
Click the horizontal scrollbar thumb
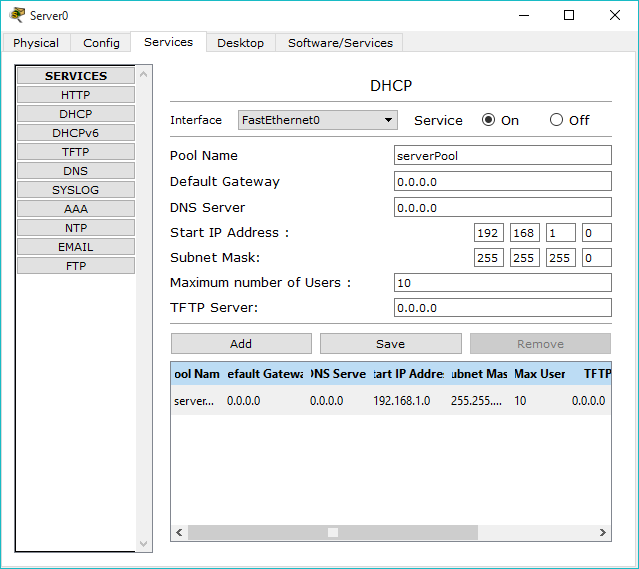click(333, 532)
